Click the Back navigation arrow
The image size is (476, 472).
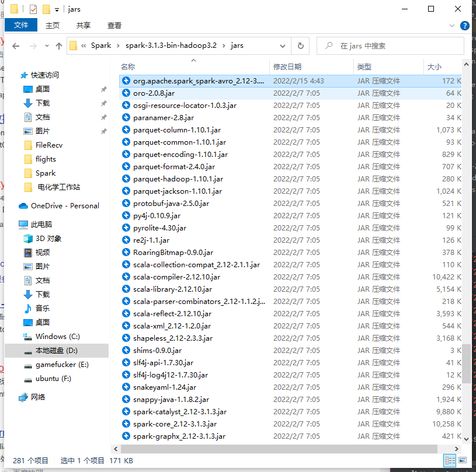point(16,46)
